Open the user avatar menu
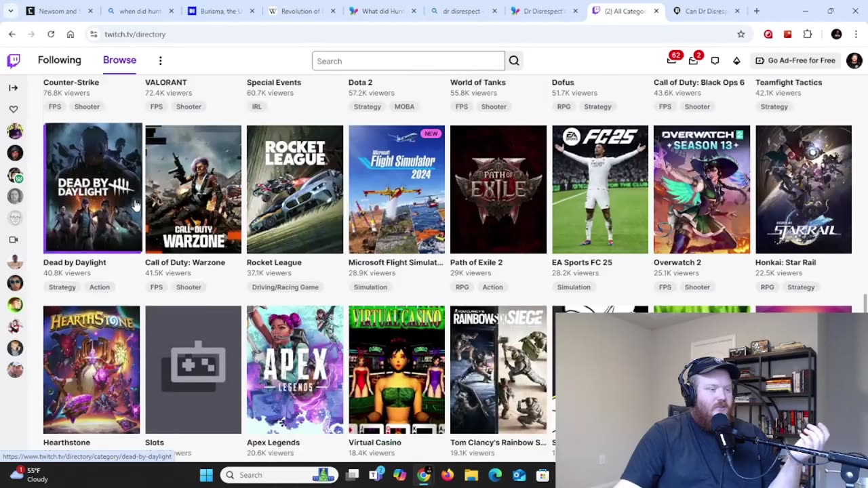 (x=854, y=60)
